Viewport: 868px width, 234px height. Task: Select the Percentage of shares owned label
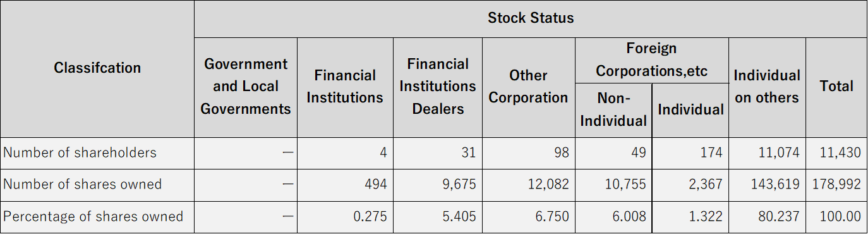[97, 217]
